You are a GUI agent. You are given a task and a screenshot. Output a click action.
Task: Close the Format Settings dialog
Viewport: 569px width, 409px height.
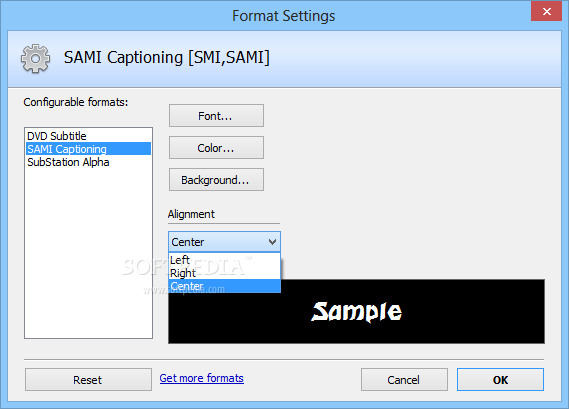547,11
